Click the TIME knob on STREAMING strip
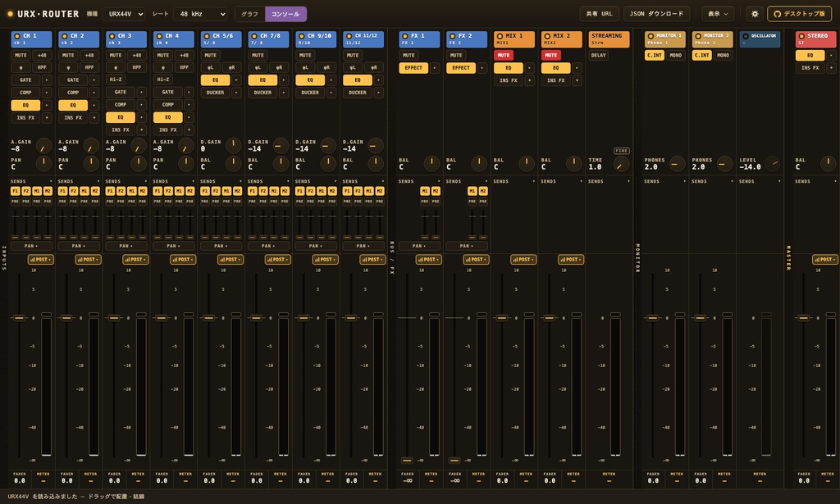Screen dimensions: 840x504 [x=621, y=164]
